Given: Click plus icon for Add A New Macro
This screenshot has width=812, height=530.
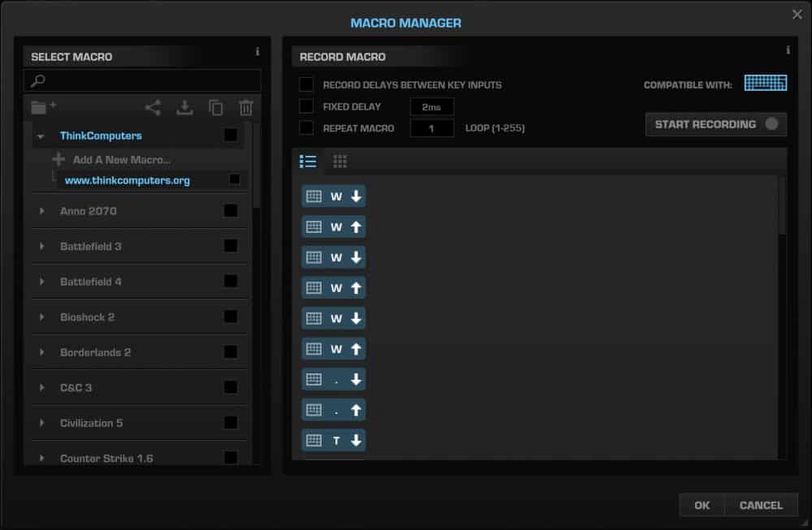Looking at the screenshot, I should click(58, 159).
